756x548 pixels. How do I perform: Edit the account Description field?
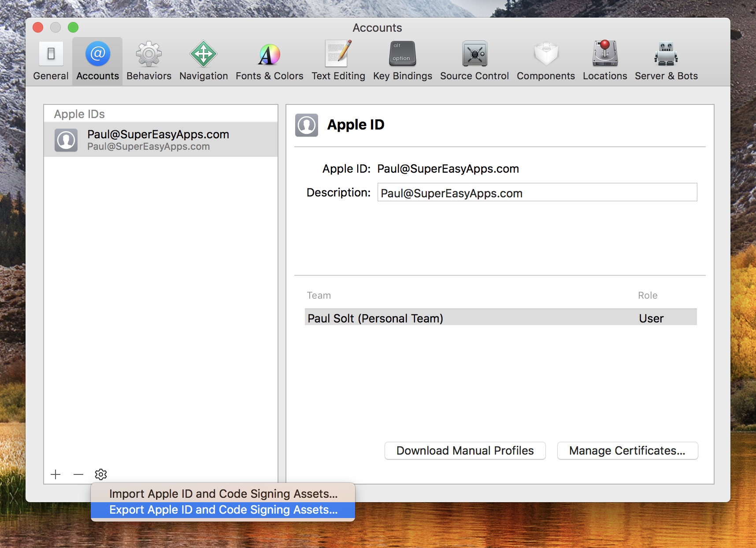(537, 193)
